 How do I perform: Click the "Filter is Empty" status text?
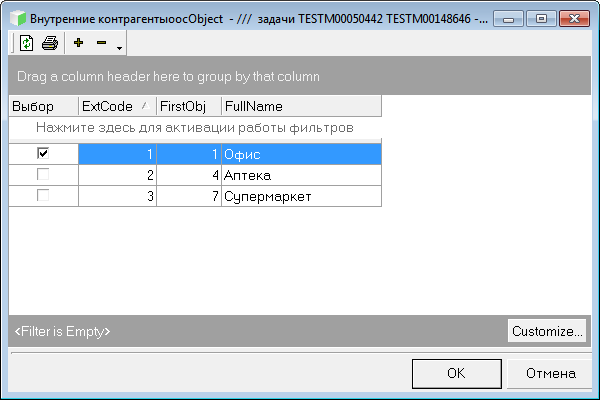point(62,331)
